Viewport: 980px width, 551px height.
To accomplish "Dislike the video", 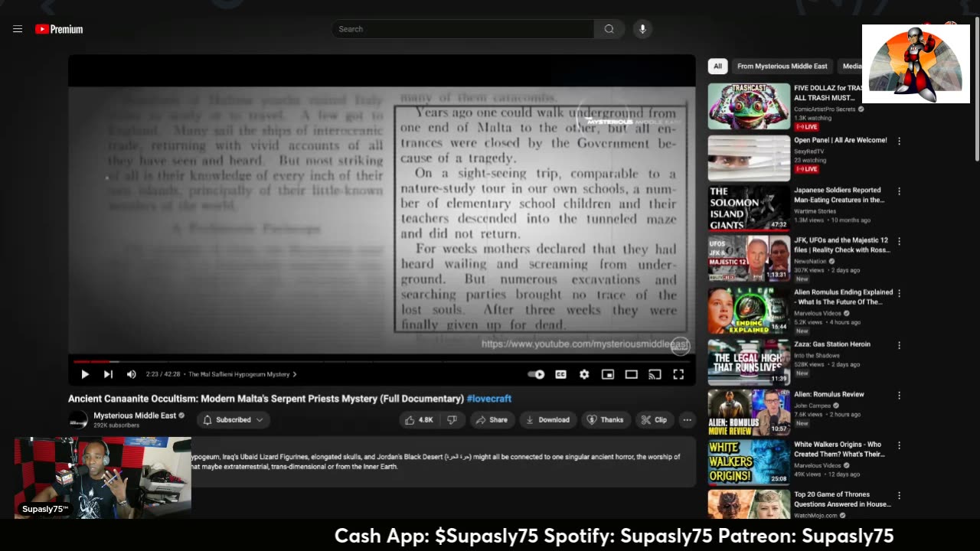I will pos(452,419).
